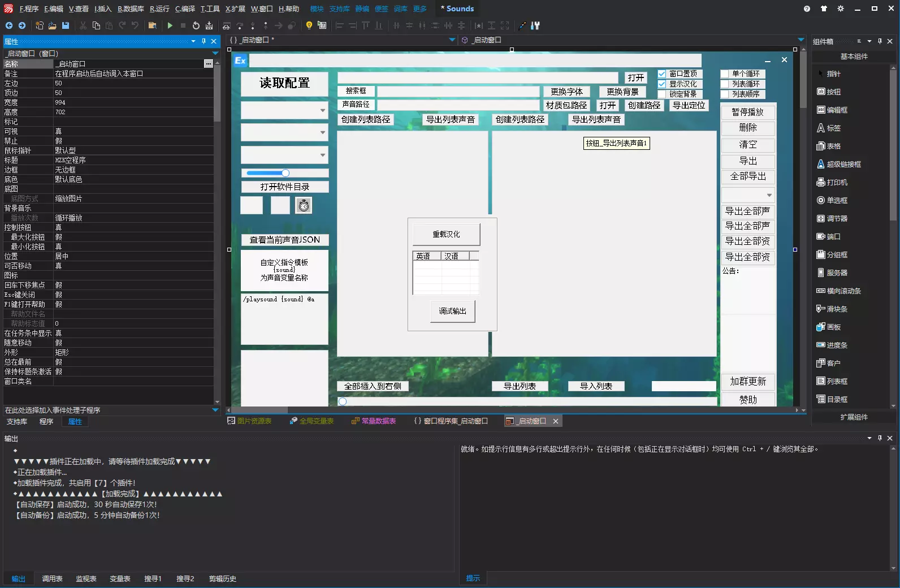Select the 表格 table component

pos(829,146)
